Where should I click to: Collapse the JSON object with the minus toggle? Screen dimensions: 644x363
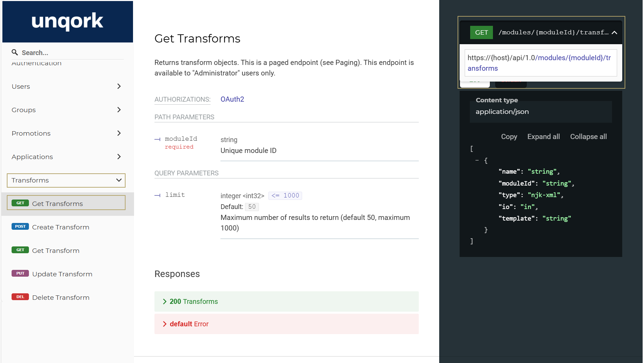pyautogui.click(x=477, y=160)
